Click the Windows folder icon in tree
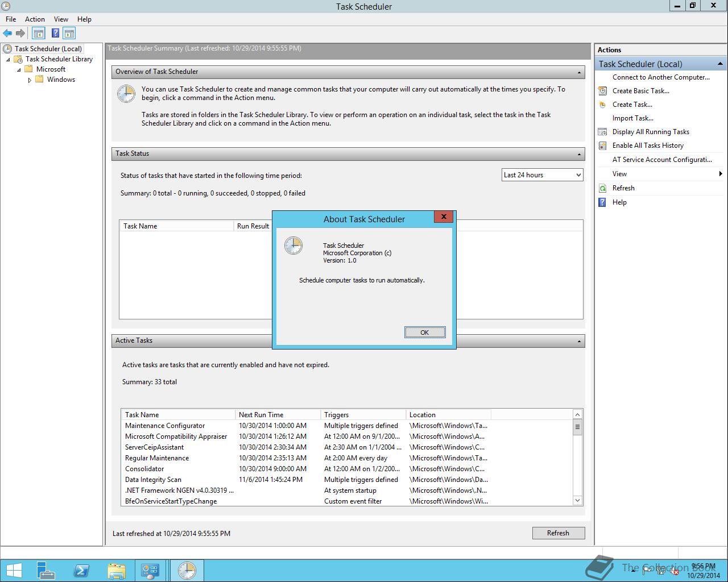Viewport: 728px width, 582px height. coord(39,80)
